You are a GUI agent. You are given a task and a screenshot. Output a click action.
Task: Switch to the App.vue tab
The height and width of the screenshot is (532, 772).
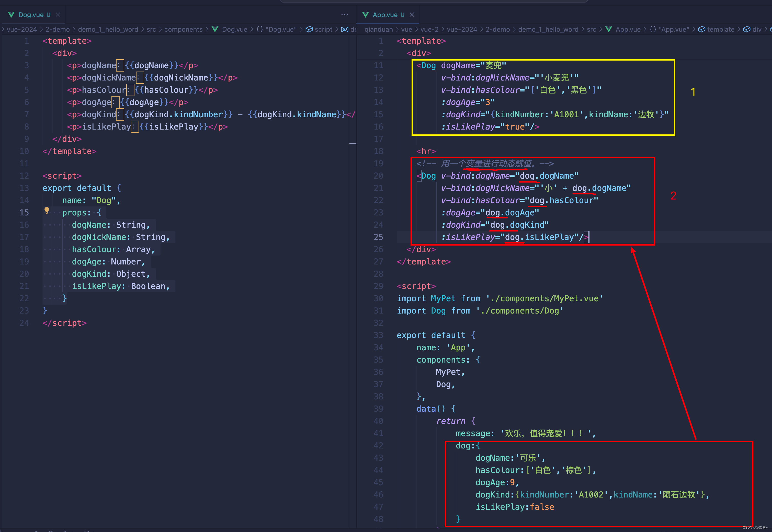(x=385, y=14)
